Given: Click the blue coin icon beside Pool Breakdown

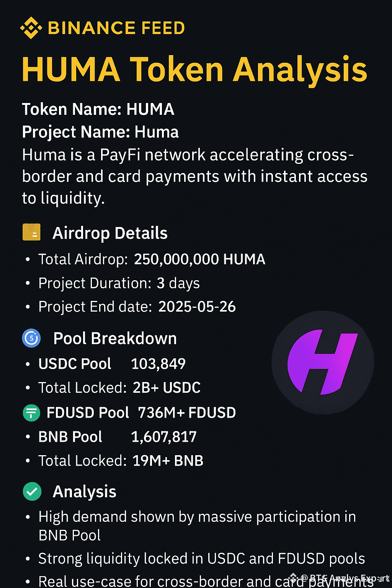Looking at the screenshot, I should click(x=31, y=338).
